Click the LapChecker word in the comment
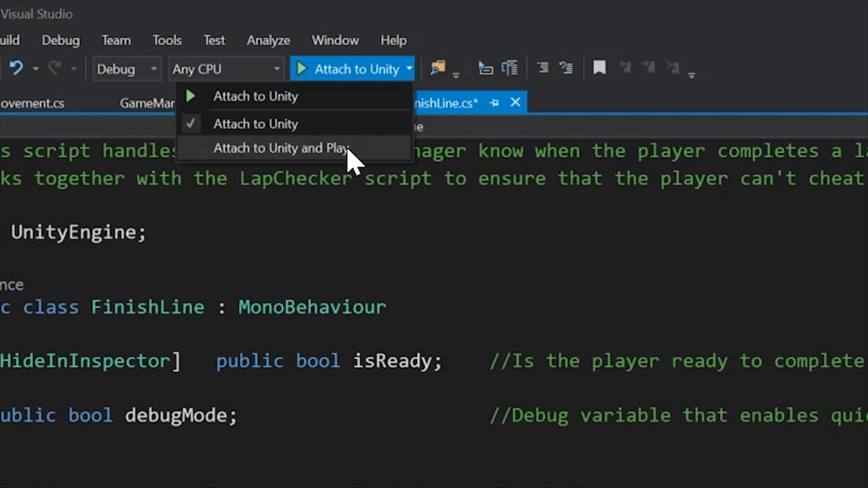Image resolution: width=868 pixels, height=488 pixels. [296, 178]
